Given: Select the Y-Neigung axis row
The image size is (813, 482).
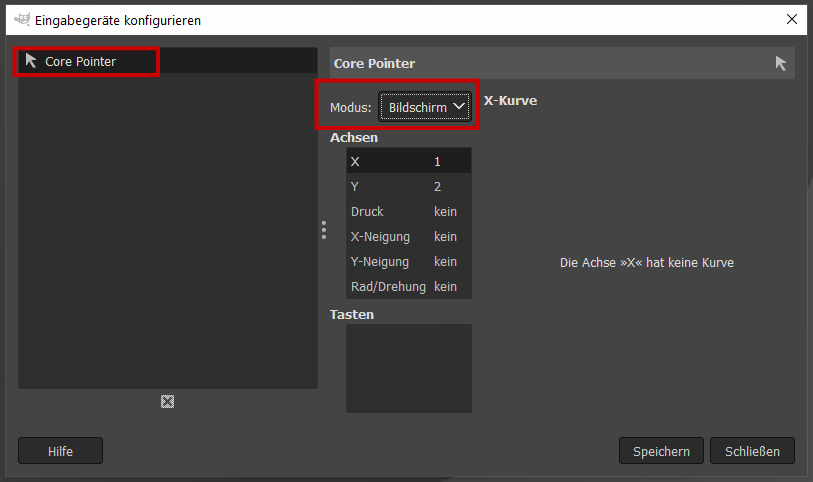Looking at the screenshot, I should point(408,261).
